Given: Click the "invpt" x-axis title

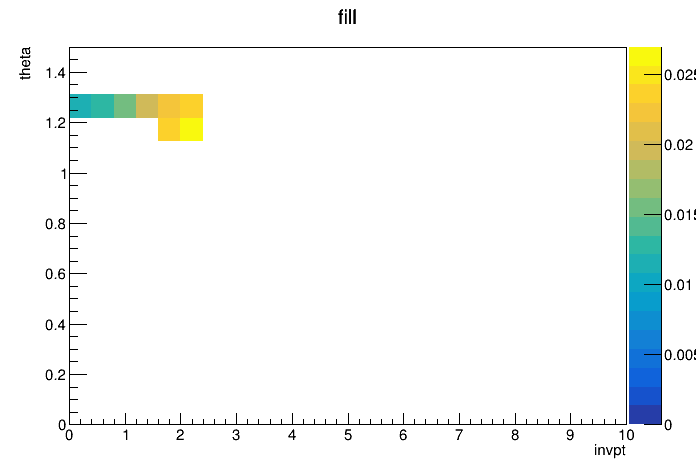Looking at the screenshot, I should pyautogui.click(x=609, y=450).
